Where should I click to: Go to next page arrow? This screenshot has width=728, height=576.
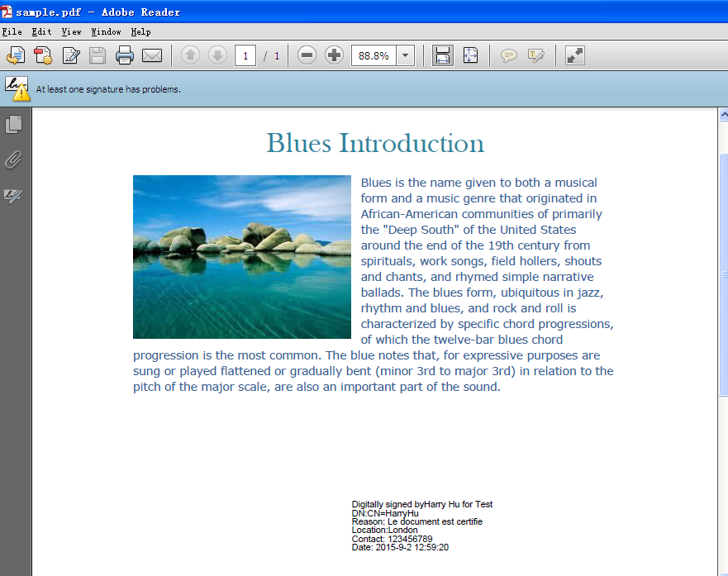click(x=217, y=55)
